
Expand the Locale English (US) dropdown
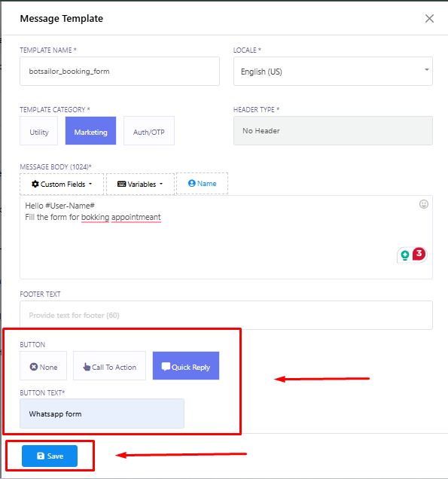pos(333,72)
